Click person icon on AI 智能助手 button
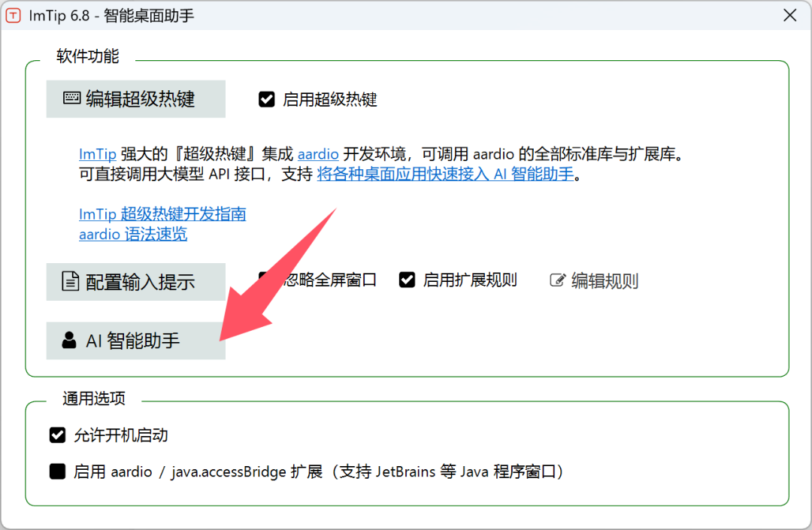Viewport: 812px width, 530px height. [69, 340]
